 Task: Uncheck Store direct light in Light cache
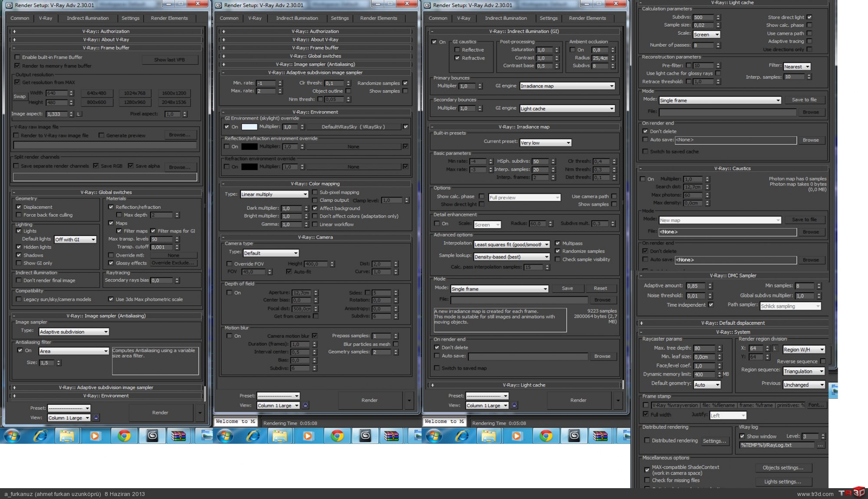(x=809, y=17)
